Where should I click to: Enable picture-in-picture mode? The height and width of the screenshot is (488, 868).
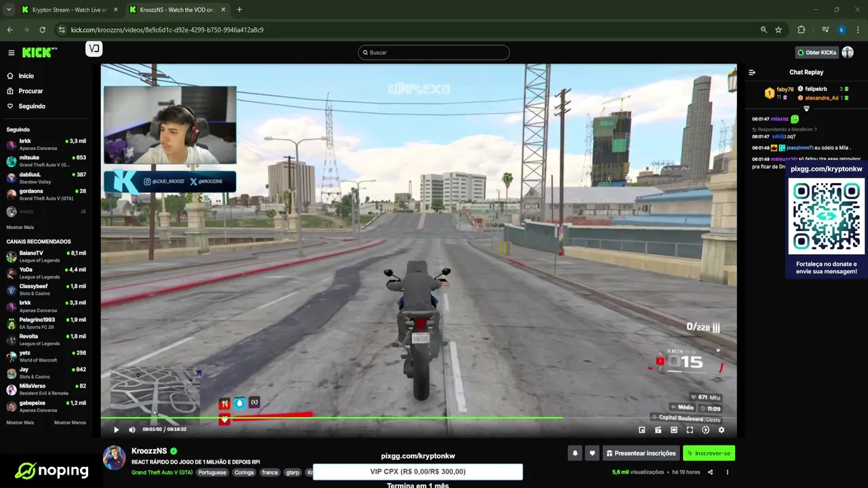[642, 430]
